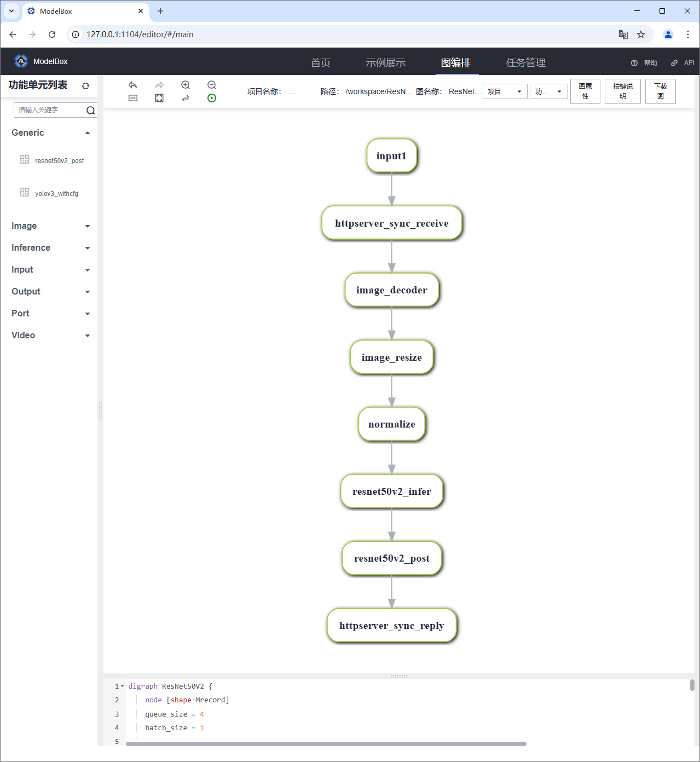Click the 下载图 button
This screenshot has height=762, width=700.
pyautogui.click(x=660, y=91)
